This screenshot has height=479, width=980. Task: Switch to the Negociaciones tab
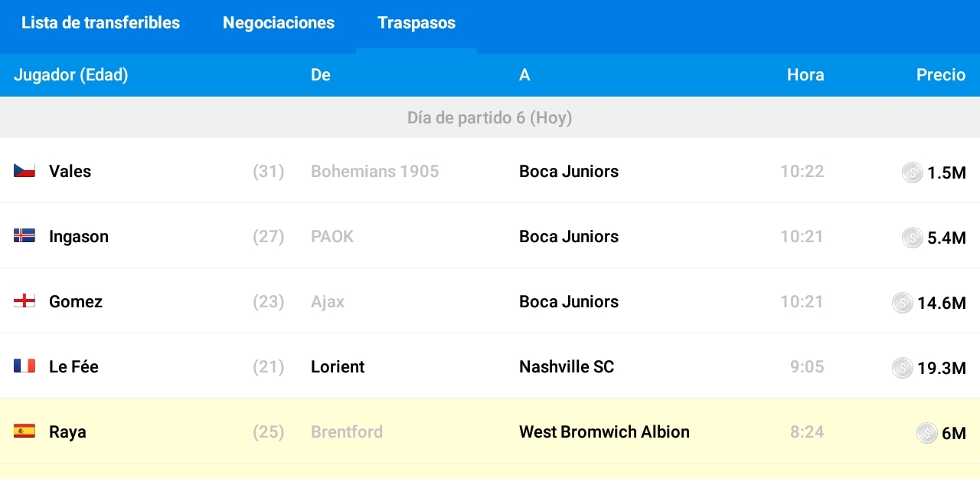click(279, 23)
